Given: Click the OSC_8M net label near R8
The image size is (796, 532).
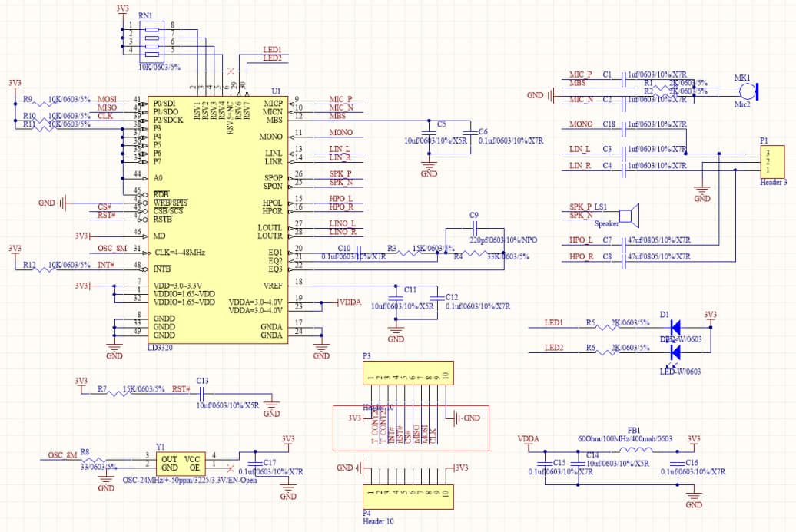Looking at the screenshot, I should 62,455.
